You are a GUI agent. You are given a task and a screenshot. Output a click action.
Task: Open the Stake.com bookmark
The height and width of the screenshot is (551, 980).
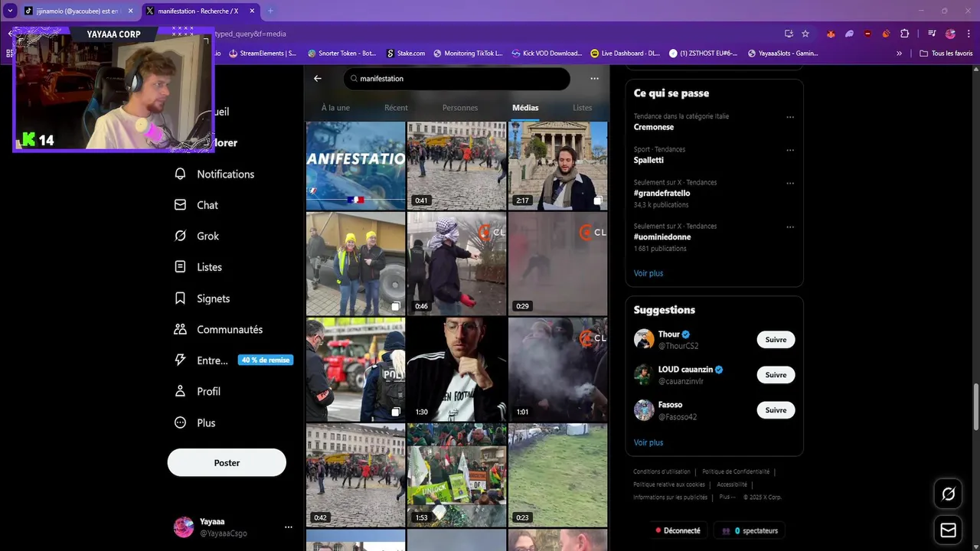tap(406, 54)
